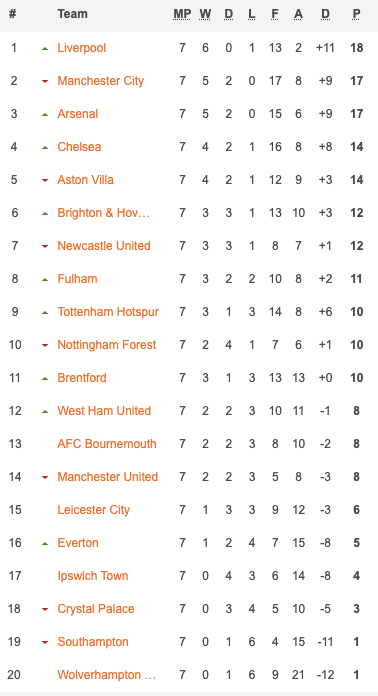
Task: Click the A goals against header
Action: tap(298, 15)
